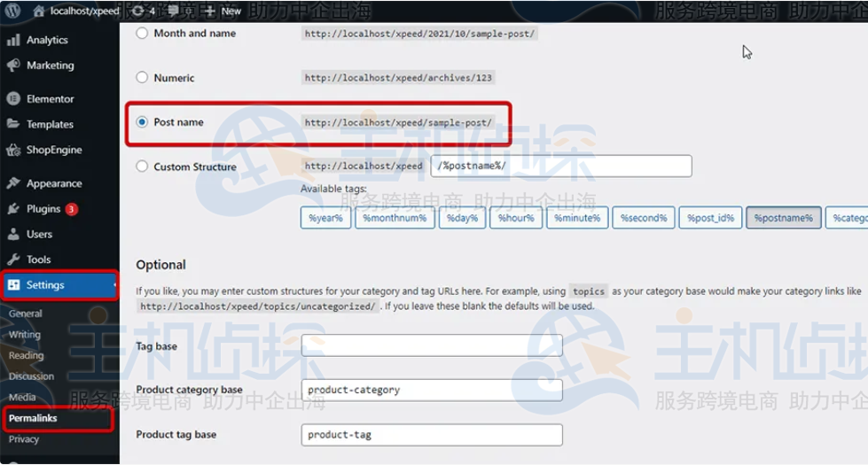868x465 pixels.
Task: Click the Settings sliders icon
Action: 14,284
